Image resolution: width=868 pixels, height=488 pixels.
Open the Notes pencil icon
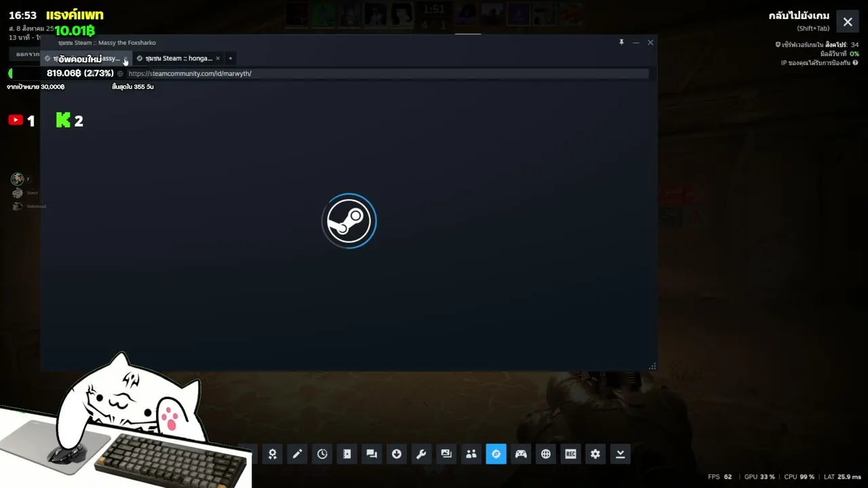pyautogui.click(x=297, y=454)
